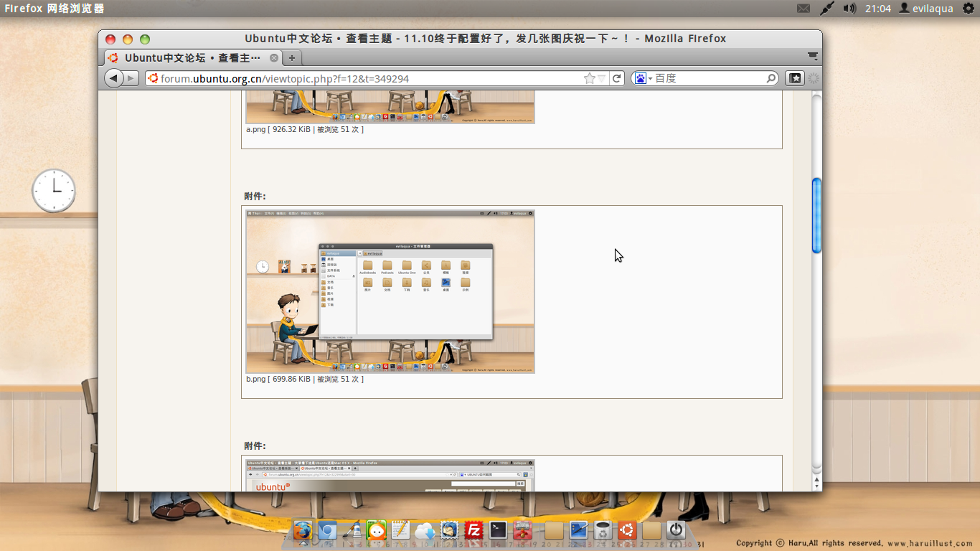Click the text "b.png [ 699.86 KiB | 被浏览 51 次 ]"
Image resolution: width=980 pixels, height=551 pixels.
(x=305, y=380)
